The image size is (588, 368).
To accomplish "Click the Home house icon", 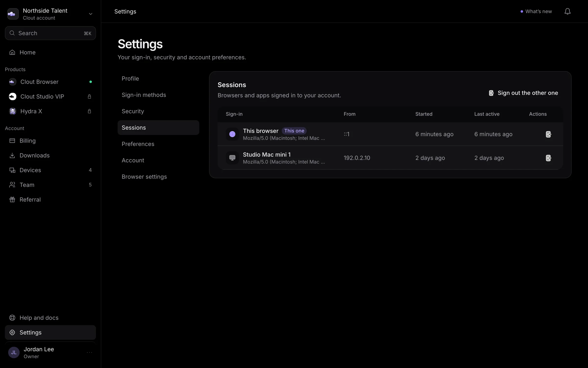I will click(x=12, y=52).
